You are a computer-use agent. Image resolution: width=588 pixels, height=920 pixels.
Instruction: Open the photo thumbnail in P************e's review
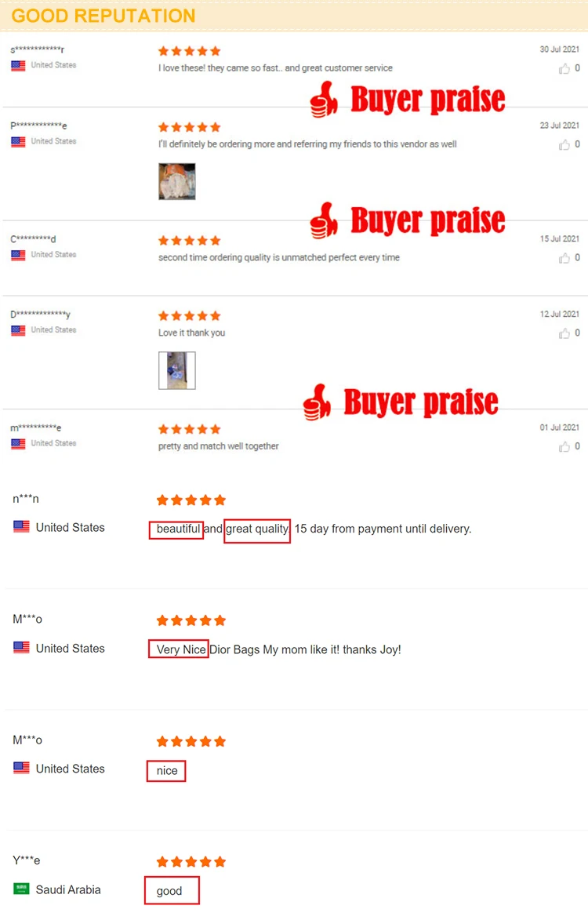[x=177, y=181]
